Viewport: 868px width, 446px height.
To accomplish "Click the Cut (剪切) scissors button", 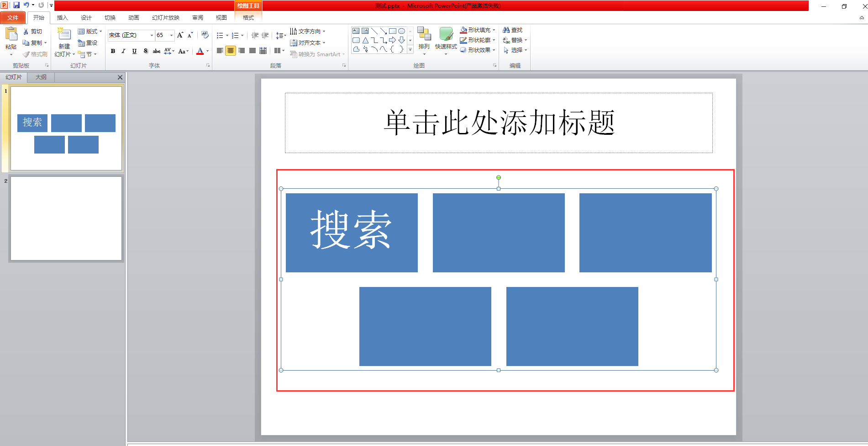I will [32, 32].
